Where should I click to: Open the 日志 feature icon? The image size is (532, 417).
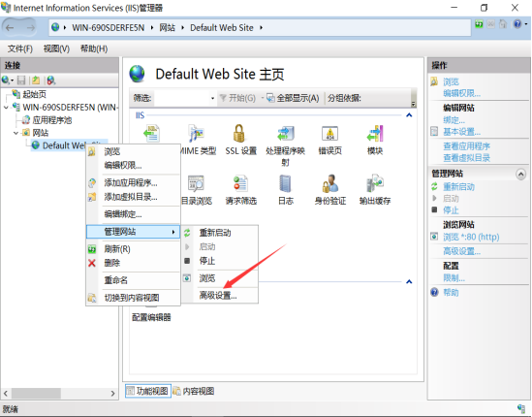click(285, 190)
